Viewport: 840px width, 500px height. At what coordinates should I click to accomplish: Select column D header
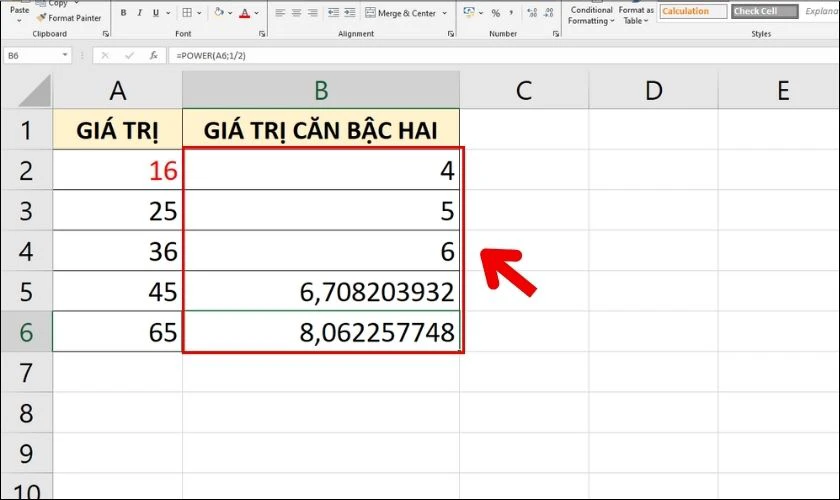pos(653,90)
